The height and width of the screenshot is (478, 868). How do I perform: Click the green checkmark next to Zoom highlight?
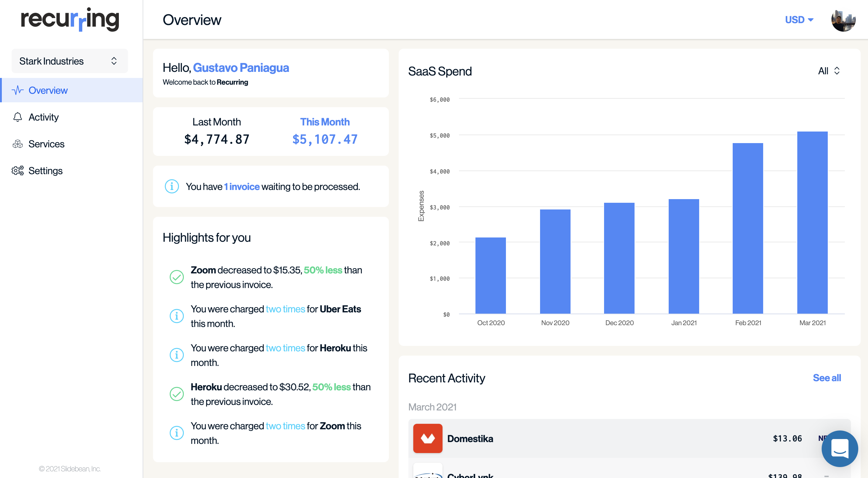(176, 277)
